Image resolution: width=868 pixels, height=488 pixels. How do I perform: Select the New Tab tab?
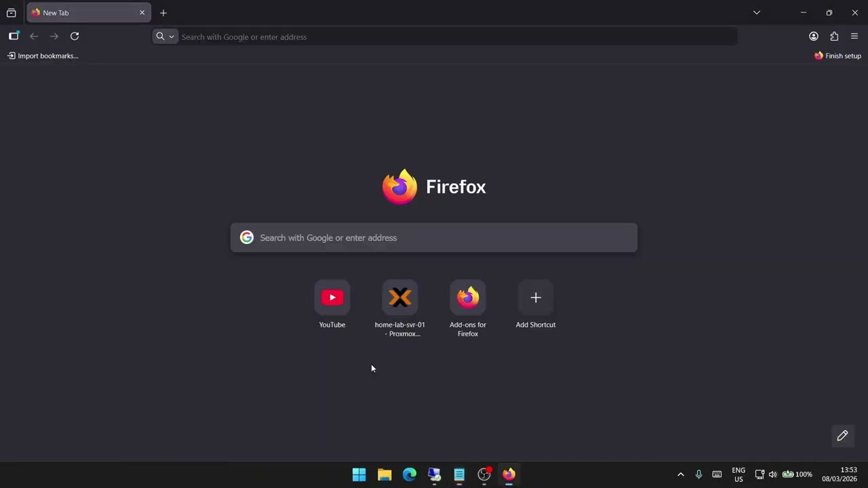[88, 13]
